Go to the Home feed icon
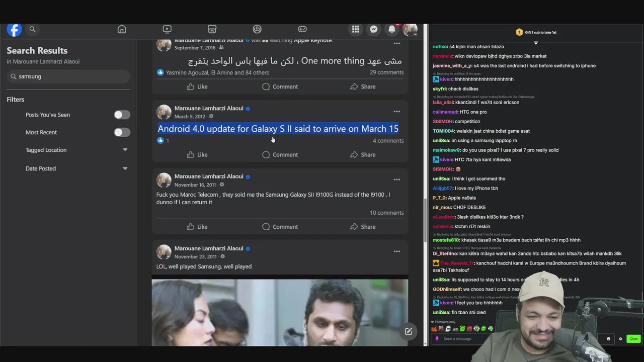This screenshot has height=362, width=644. [122, 29]
